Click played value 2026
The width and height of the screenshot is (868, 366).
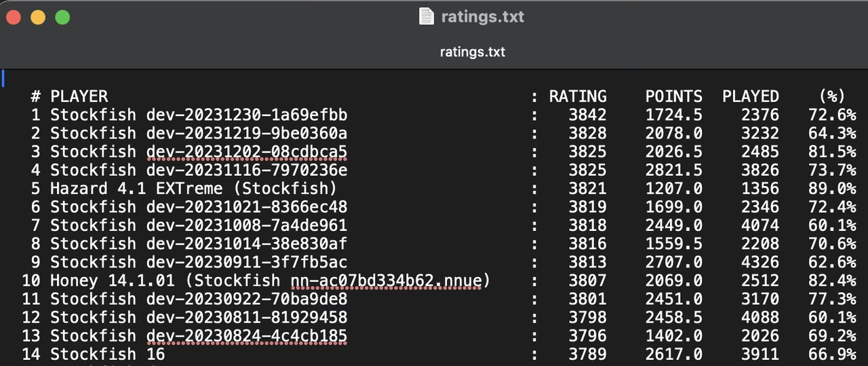760,335
